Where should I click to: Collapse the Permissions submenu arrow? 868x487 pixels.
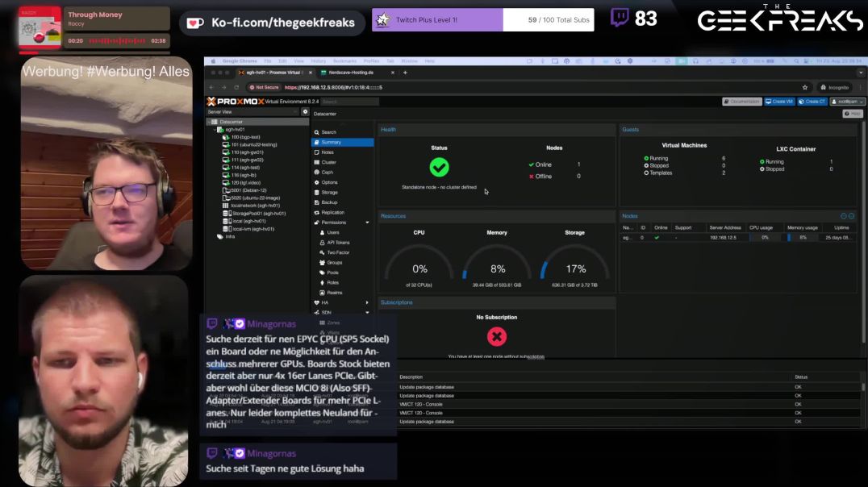point(367,223)
